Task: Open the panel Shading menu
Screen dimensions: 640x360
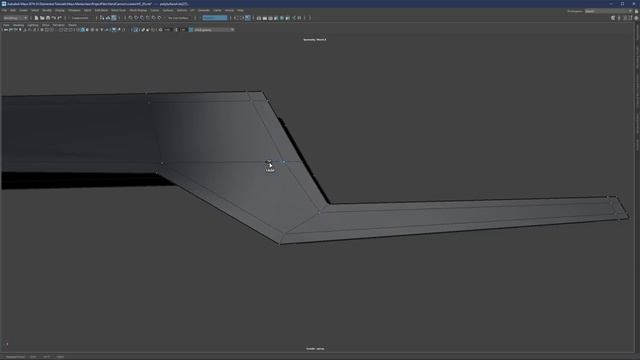Action: click(18, 25)
